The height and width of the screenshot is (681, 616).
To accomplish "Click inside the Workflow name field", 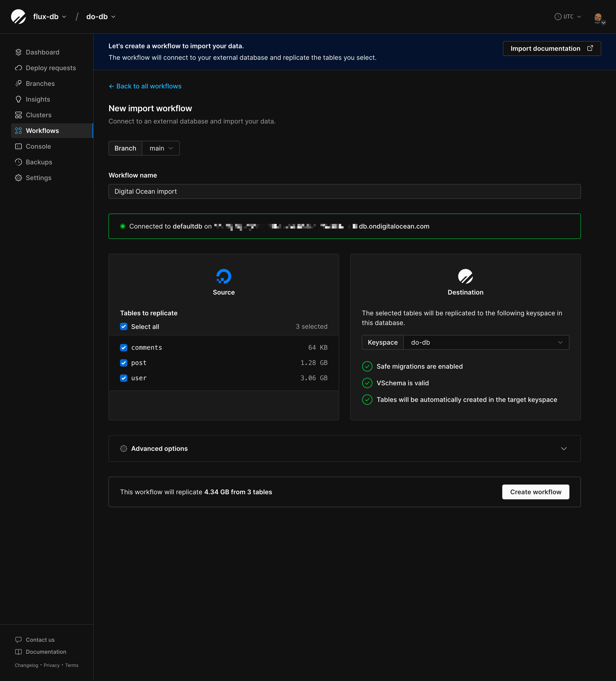I will pos(344,191).
